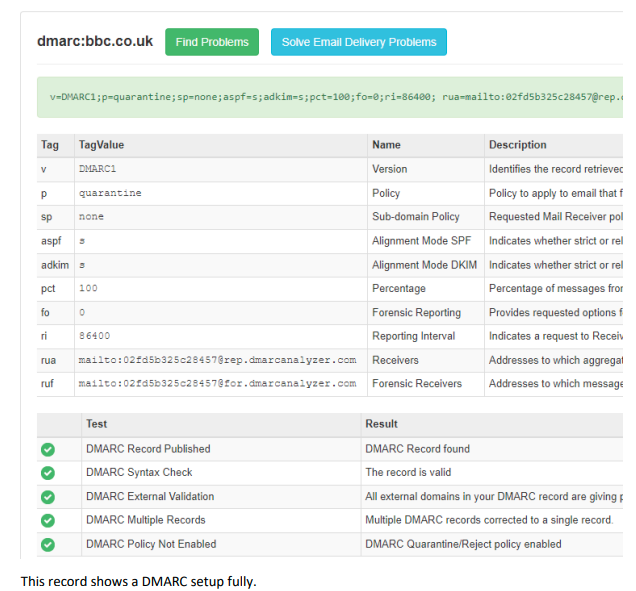This screenshot has width=636, height=591.
Task: Select the dmarc:bbc.co.uk heading
Action: (95, 41)
